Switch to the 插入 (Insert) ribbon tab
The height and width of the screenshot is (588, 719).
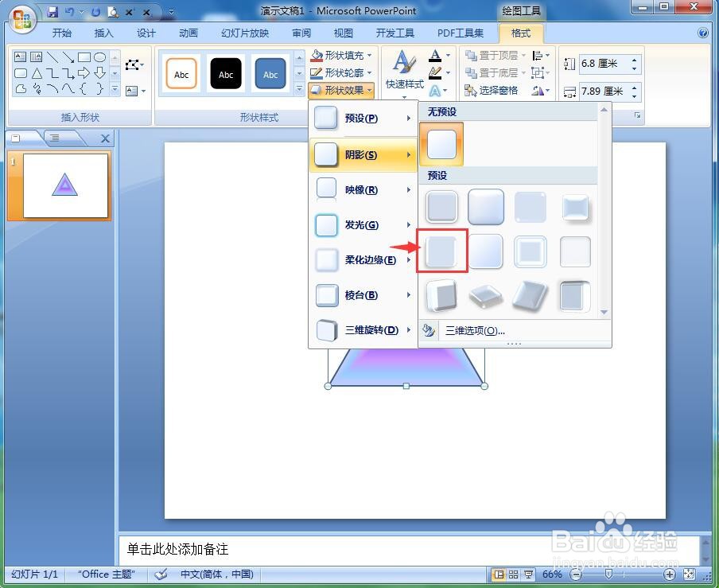[103, 33]
